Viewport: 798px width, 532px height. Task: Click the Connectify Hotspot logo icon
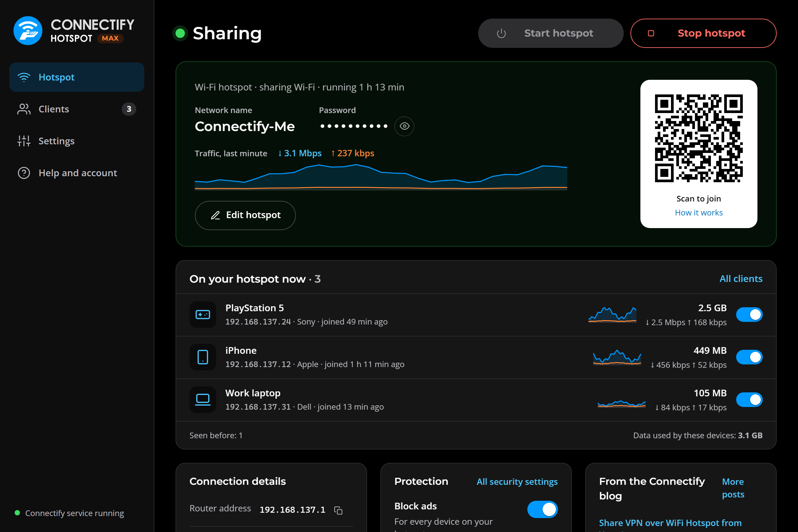tap(28, 31)
